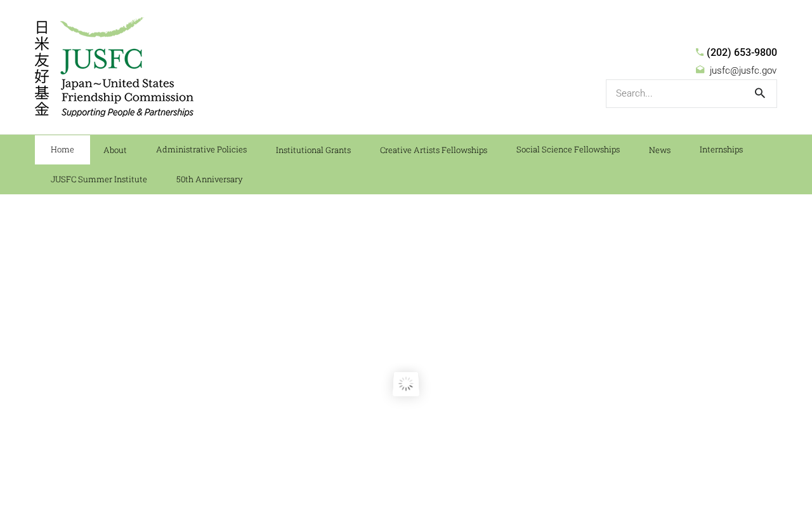View the 50th Anniversary page
The width and height of the screenshot is (812, 508).
coord(209,179)
